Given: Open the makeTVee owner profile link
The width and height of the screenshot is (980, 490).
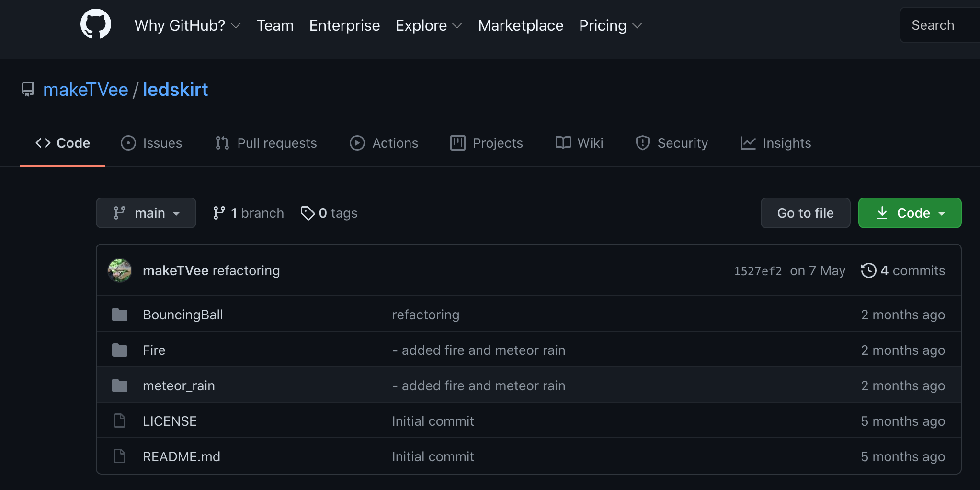Looking at the screenshot, I should [x=86, y=90].
